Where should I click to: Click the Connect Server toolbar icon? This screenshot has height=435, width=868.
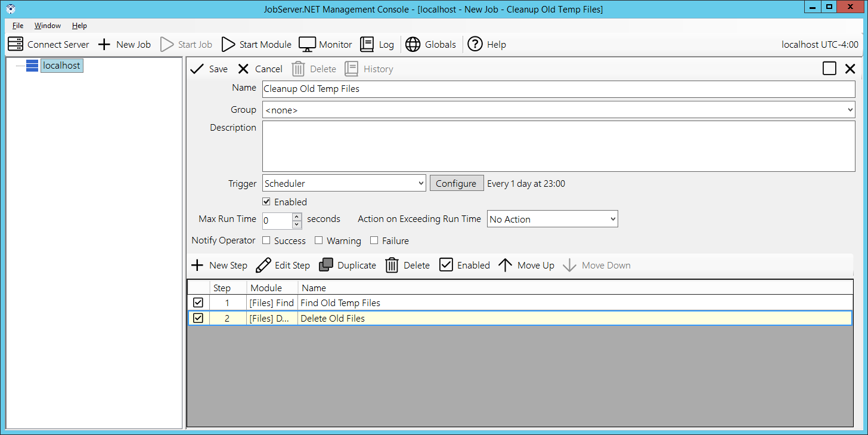point(15,44)
